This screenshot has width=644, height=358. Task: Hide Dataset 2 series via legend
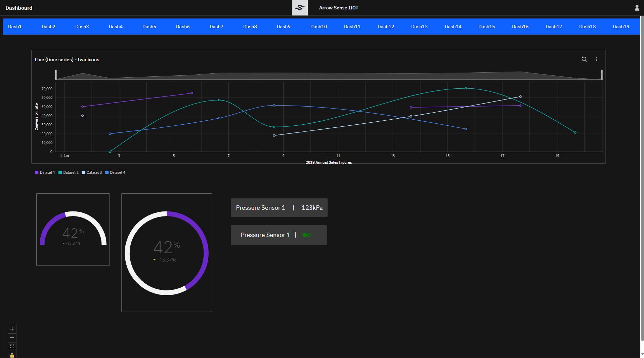69,172
